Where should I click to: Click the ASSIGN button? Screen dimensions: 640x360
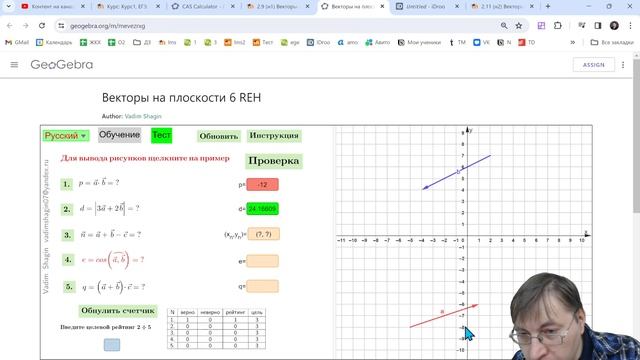(593, 65)
